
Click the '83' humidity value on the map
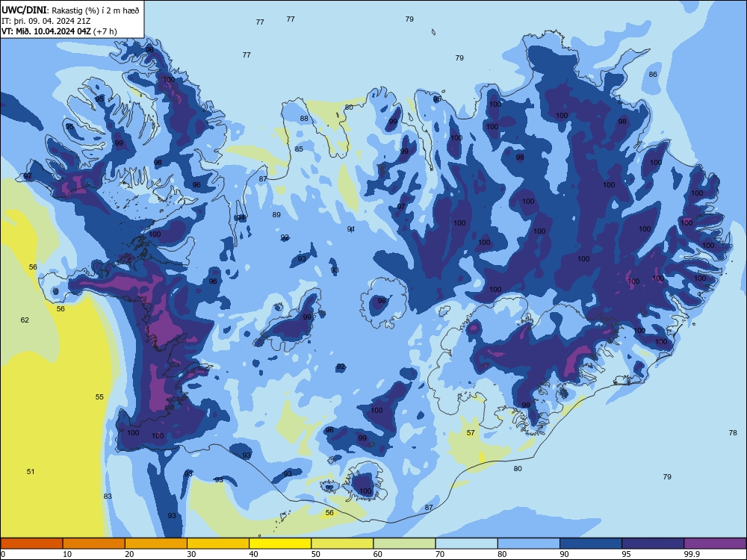(x=108, y=497)
